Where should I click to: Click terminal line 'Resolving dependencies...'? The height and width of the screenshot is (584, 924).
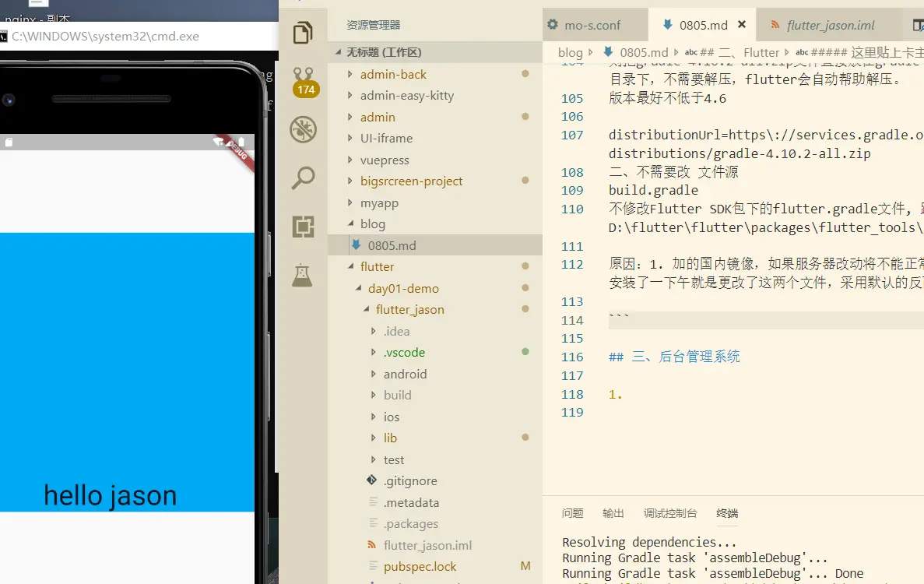pos(649,542)
